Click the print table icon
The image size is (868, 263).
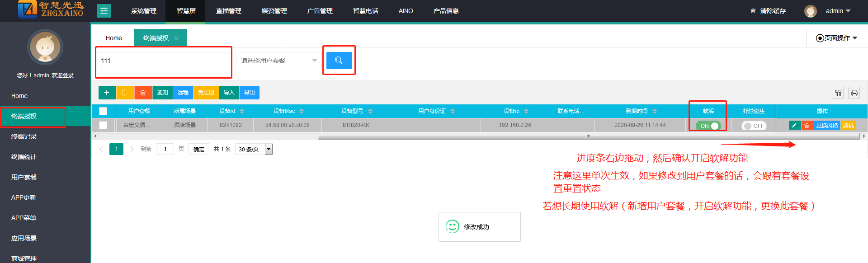pos(854,93)
